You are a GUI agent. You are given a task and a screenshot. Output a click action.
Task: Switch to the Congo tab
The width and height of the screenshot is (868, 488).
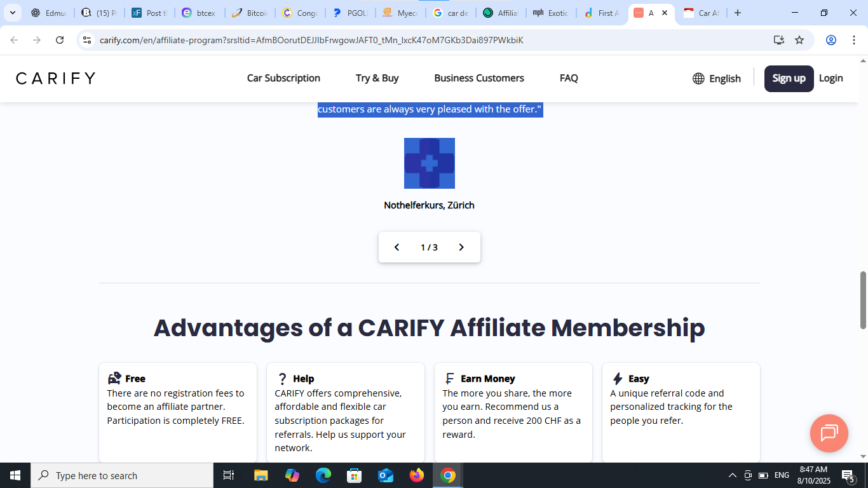300,13
